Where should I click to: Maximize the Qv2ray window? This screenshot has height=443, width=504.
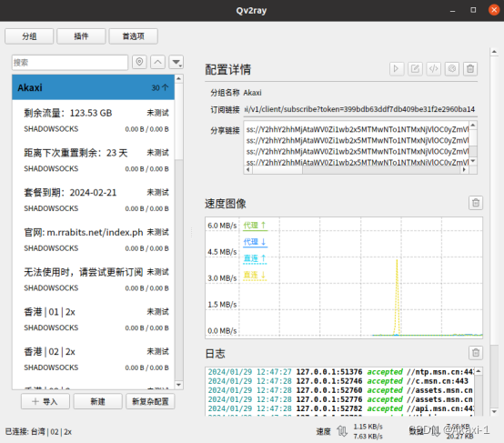(x=473, y=10)
